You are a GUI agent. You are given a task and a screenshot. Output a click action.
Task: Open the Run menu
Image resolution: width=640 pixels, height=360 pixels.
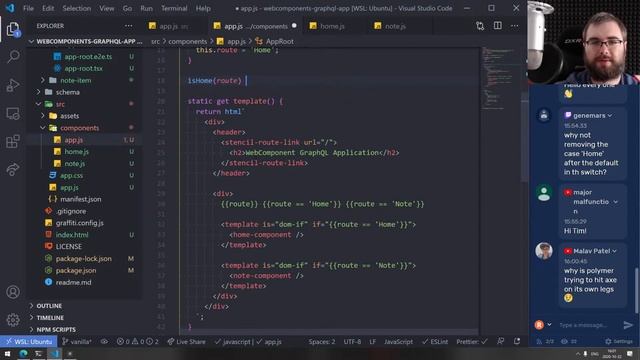coord(146,8)
